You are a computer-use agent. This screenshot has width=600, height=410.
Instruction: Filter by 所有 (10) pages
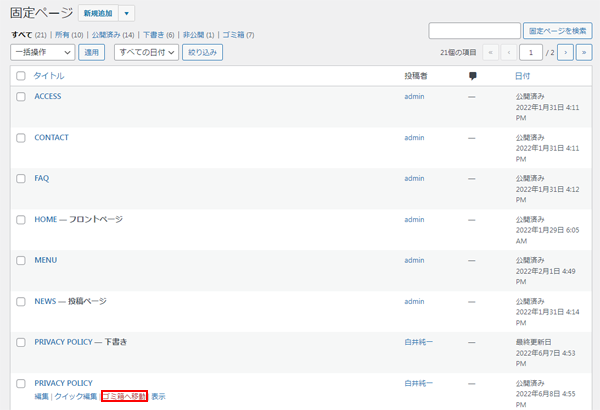(x=69, y=35)
